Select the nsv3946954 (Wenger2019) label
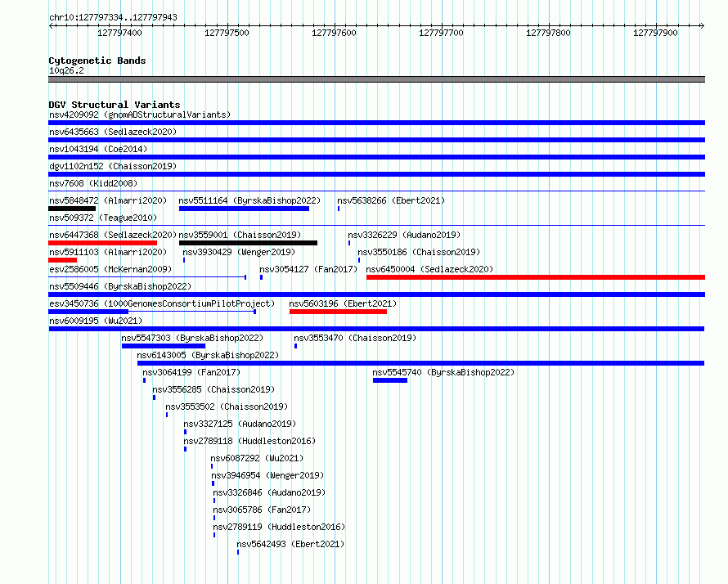 tap(267, 475)
